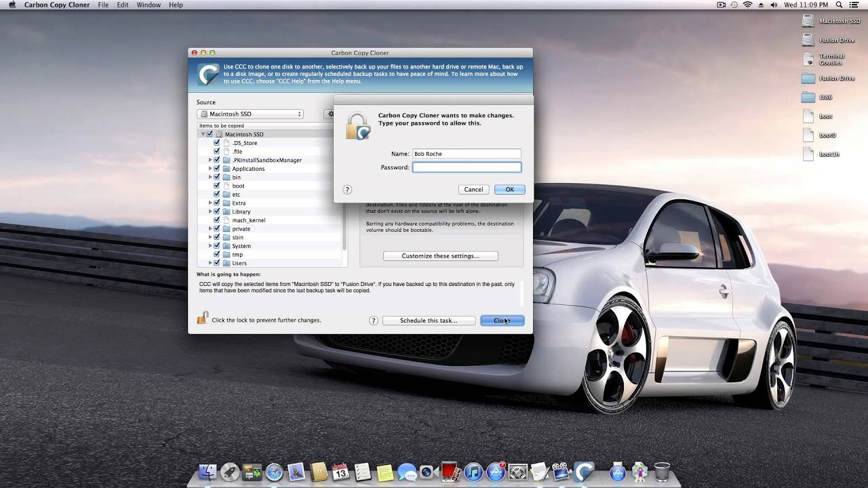The width and height of the screenshot is (868, 488).
Task: Select boot1h file on desktop
Action: pos(808,154)
